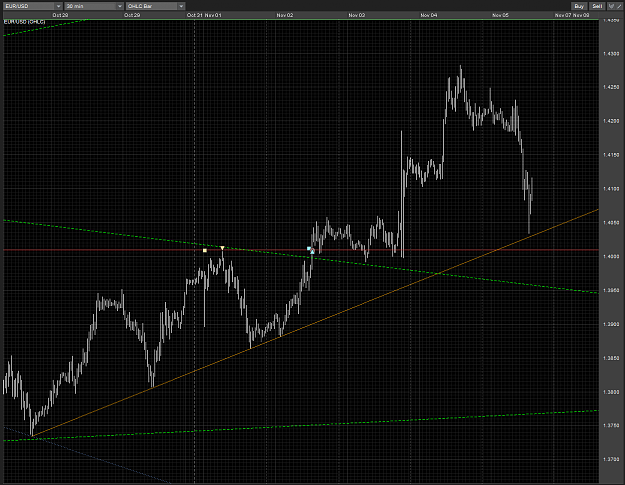
Task: Select the yellow square order marker
Action: (204, 250)
